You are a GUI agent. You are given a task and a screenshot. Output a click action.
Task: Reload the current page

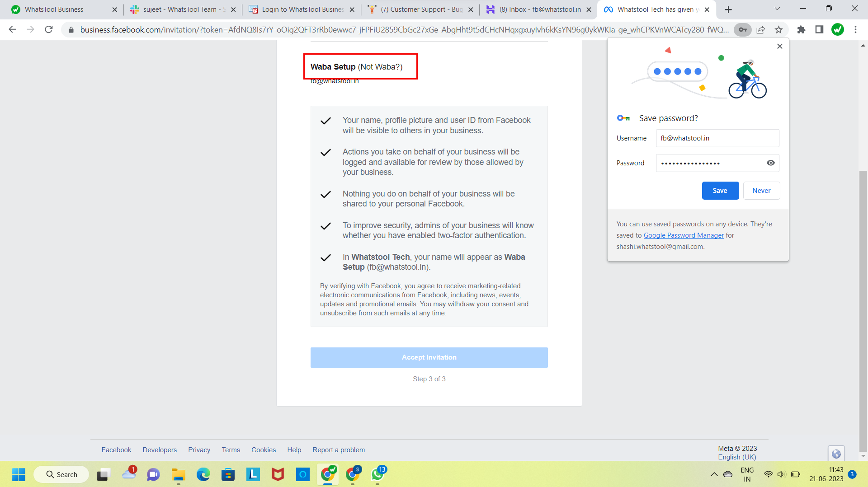[x=49, y=30]
